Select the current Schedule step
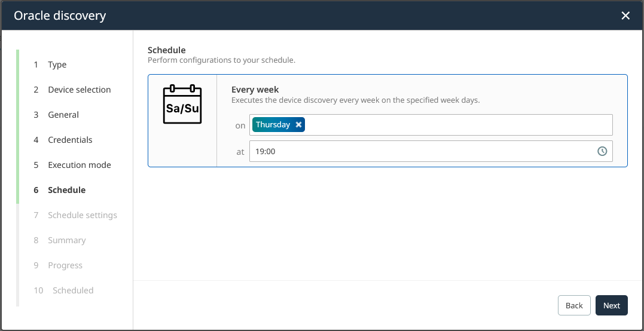 pos(66,190)
